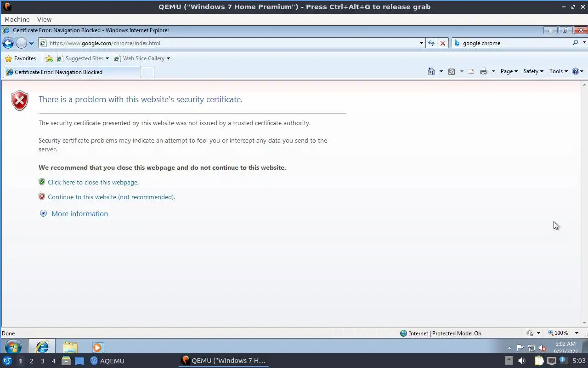Open the Favorites center button
The width and height of the screenshot is (588, 368).
pos(21,58)
